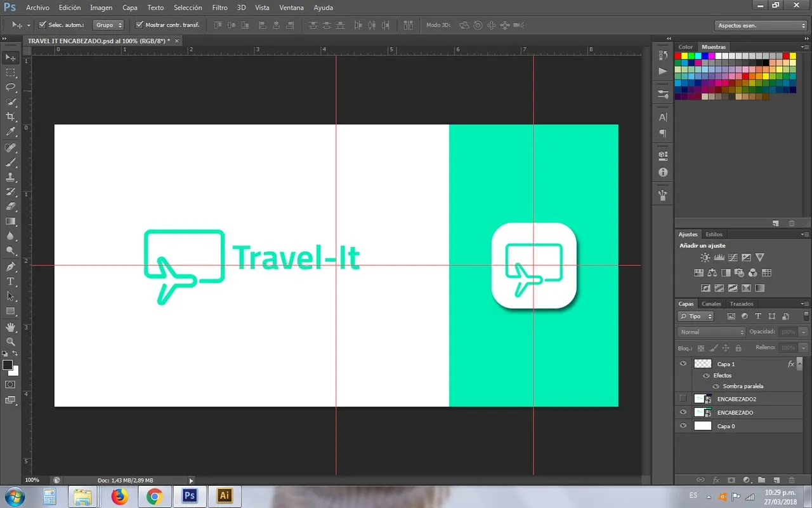Add a Levels adjustment
Image resolution: width=812 pixels, height=508 pixels.
(x=719, y=258)
